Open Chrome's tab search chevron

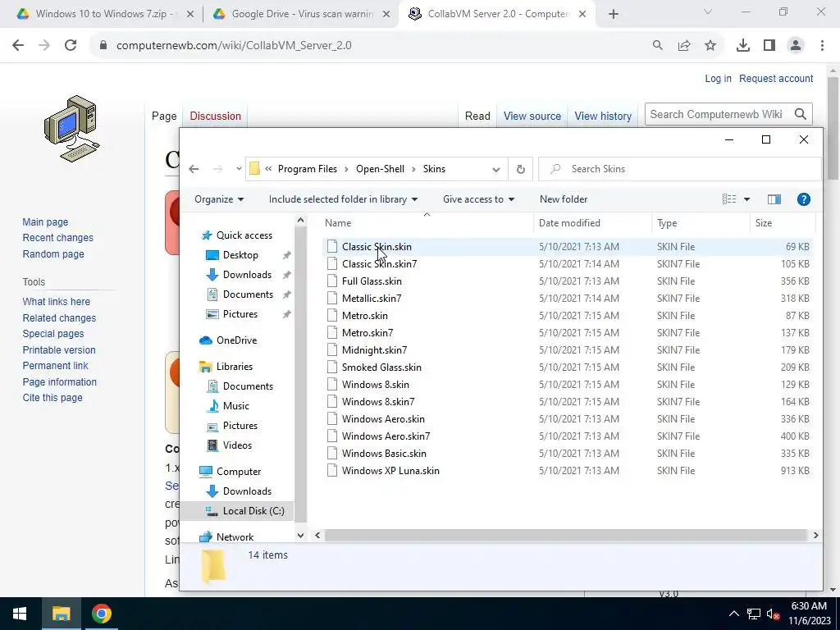(708, 11)
